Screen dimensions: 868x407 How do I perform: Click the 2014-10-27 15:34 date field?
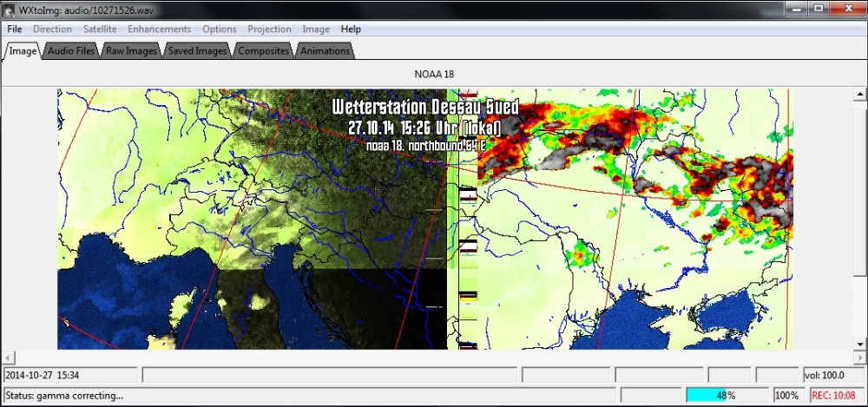pyautogui.click(x=69, y=375)
